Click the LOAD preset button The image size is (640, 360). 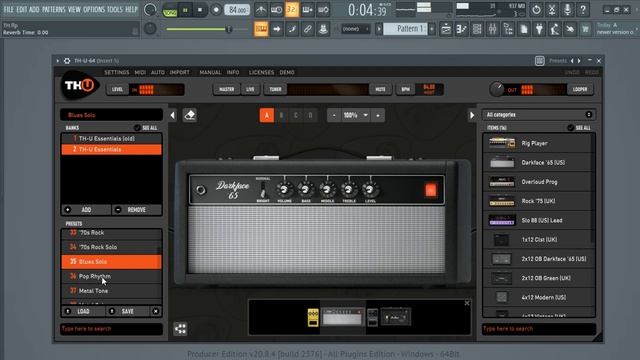(83, 311)
